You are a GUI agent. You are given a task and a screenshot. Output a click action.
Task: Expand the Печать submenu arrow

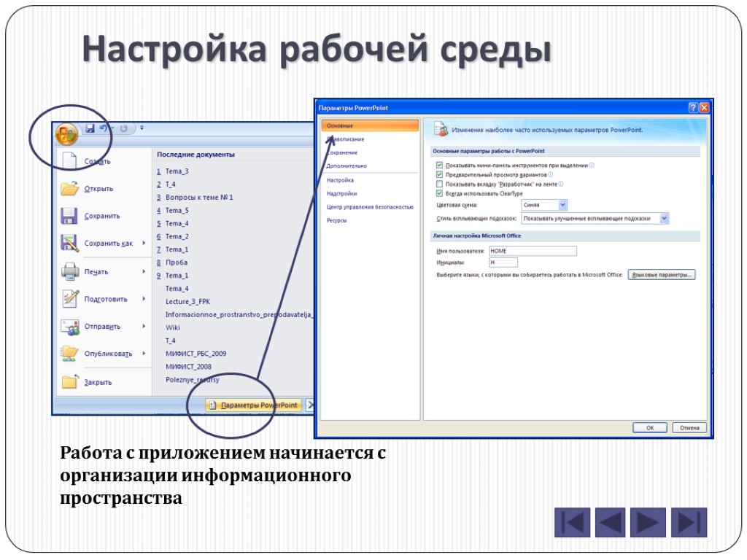[144, 271]
